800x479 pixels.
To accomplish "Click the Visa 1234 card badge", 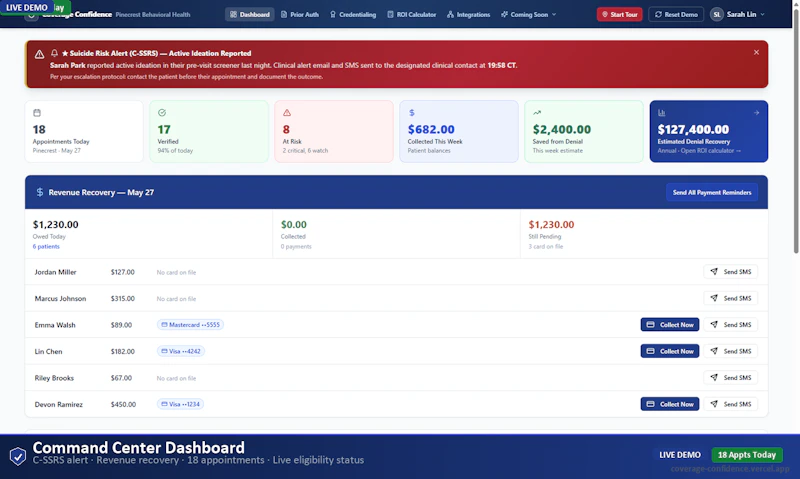I will [180, 405].
